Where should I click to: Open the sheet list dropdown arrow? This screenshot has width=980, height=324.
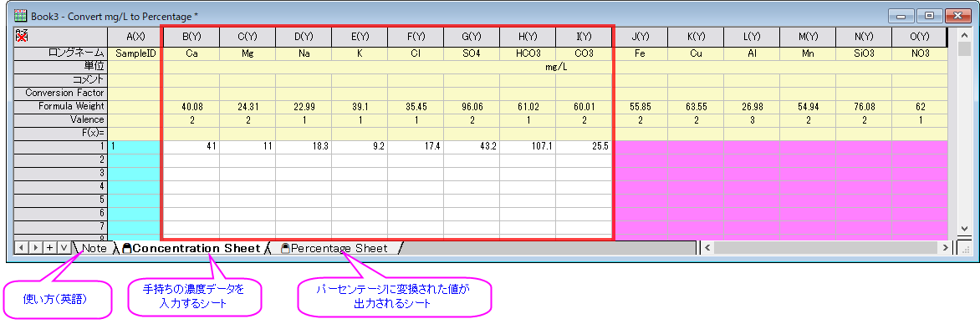point(63,248)
